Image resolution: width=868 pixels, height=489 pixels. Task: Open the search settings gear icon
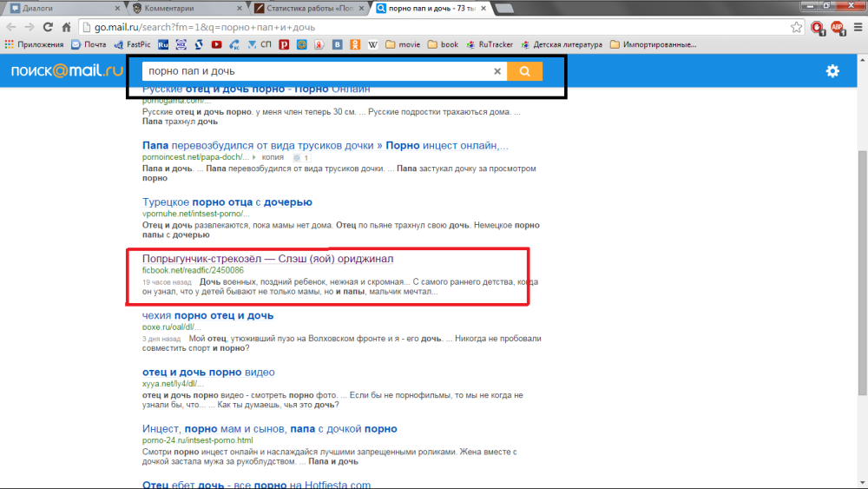832,71
